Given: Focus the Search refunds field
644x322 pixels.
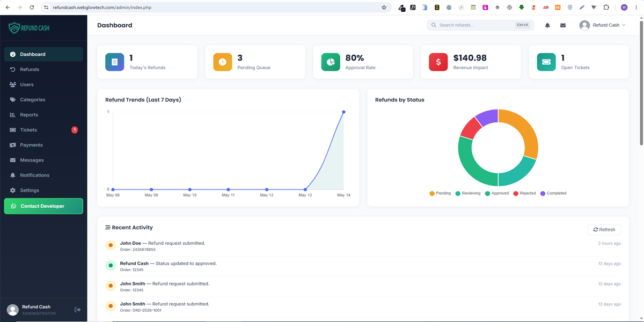Looking at the screenshot, I should [480, 25].
